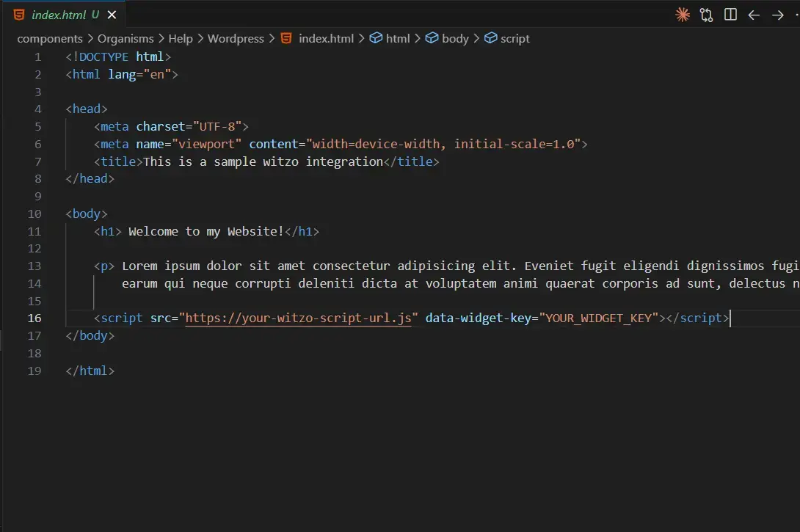Close the index.html tab
The image size is (800, 532).
pyautogui.click(x=112, y=14)
